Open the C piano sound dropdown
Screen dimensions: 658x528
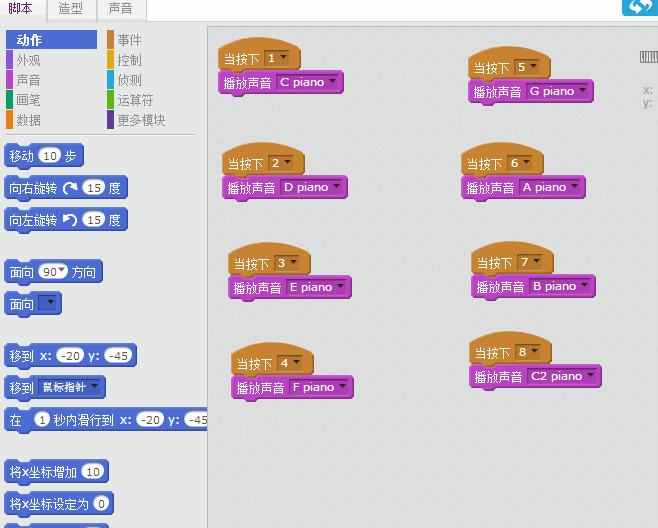(308, 82)
